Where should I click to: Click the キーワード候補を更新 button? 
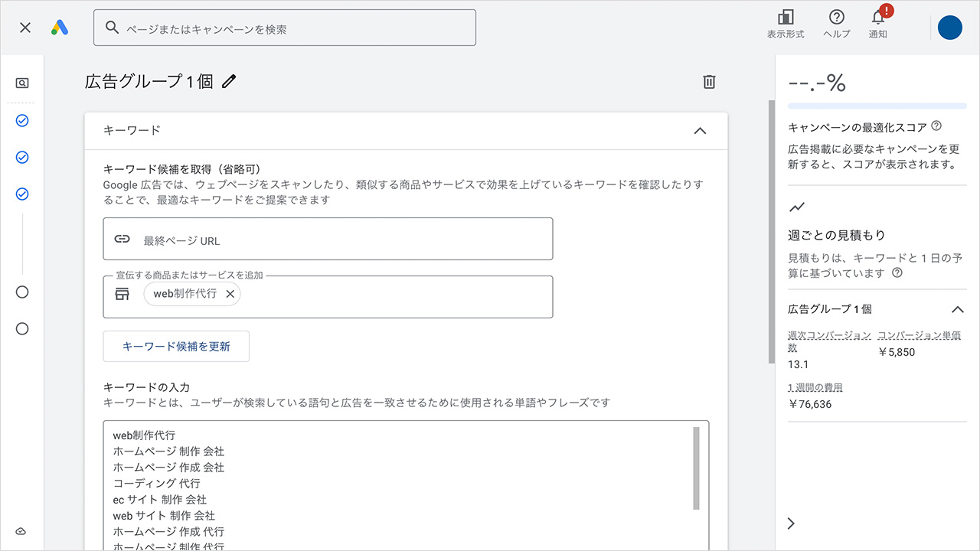(x=176, y=346)
